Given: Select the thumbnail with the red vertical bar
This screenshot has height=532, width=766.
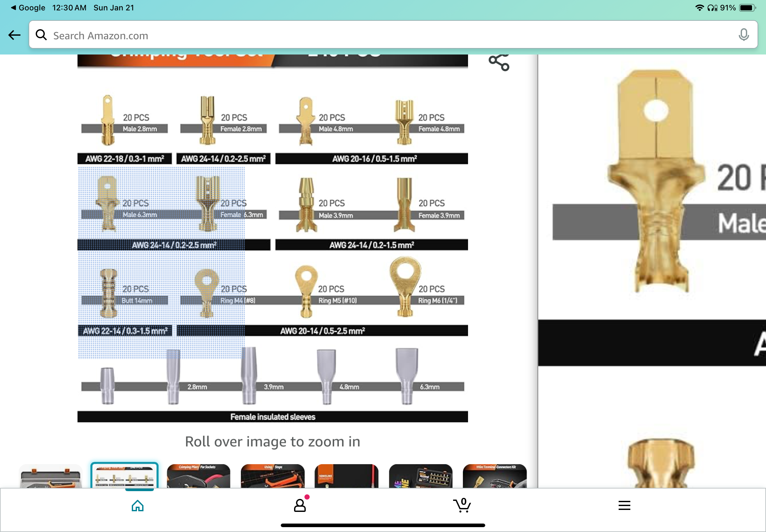Looking at the screenshot, I should point(346,477).
